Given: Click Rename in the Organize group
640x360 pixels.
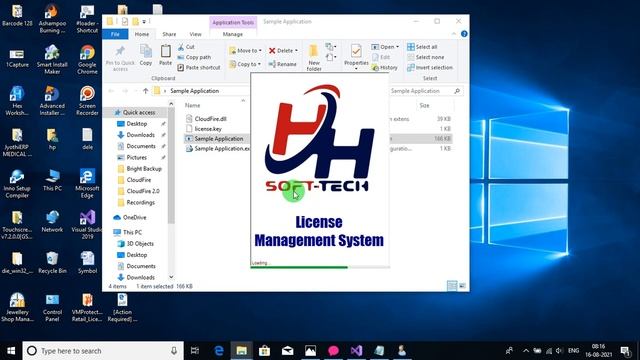Looking at the screenshot, I should 282,64.
